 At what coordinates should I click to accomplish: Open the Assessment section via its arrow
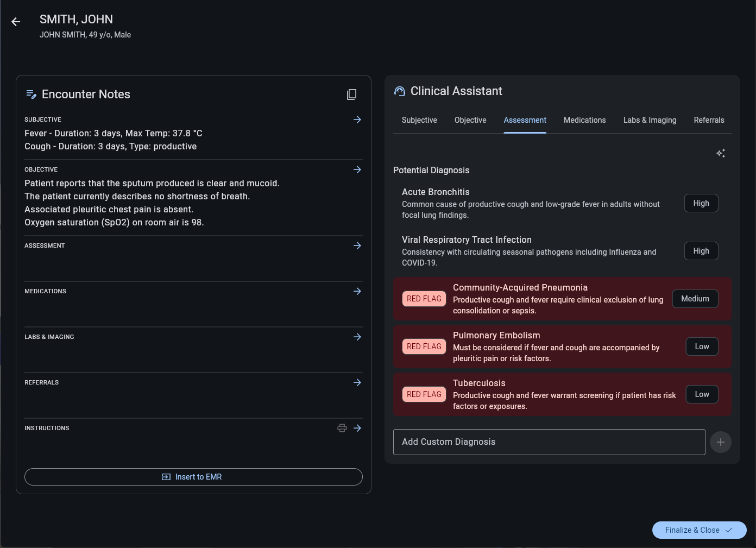tap(357, 245)
